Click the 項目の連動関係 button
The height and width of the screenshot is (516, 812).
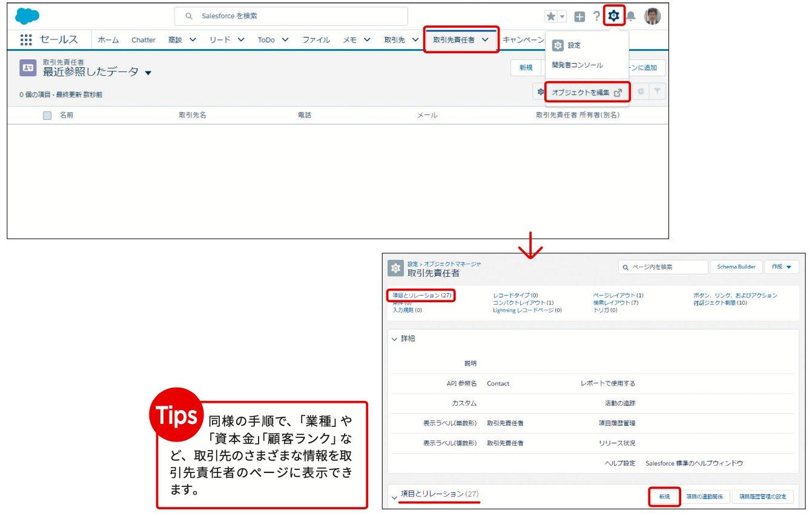point(704,497)
